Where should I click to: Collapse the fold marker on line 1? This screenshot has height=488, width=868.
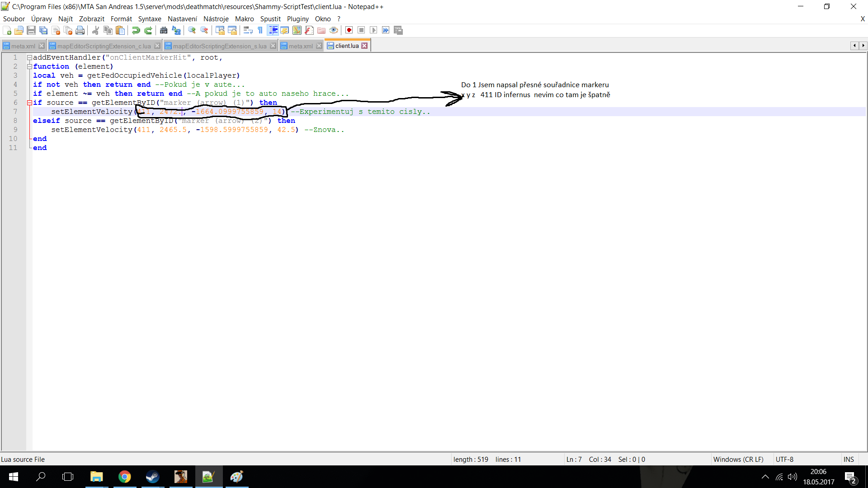pyautogui.click(x=29, y=57)
